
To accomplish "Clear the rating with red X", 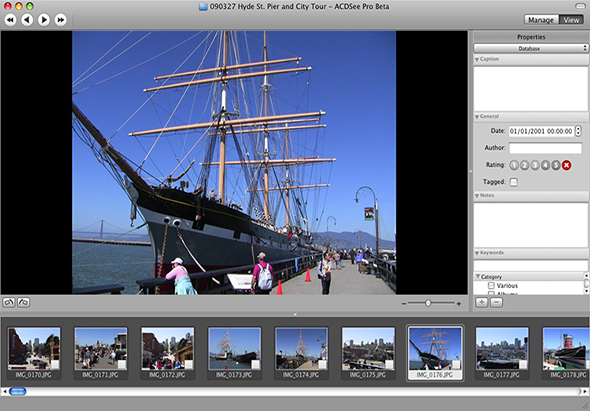I will [566, 165].
